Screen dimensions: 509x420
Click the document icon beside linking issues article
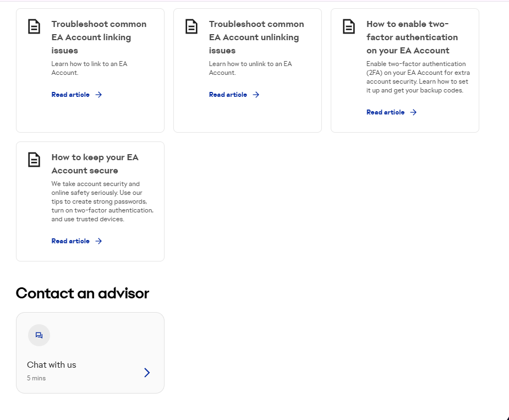34,26
